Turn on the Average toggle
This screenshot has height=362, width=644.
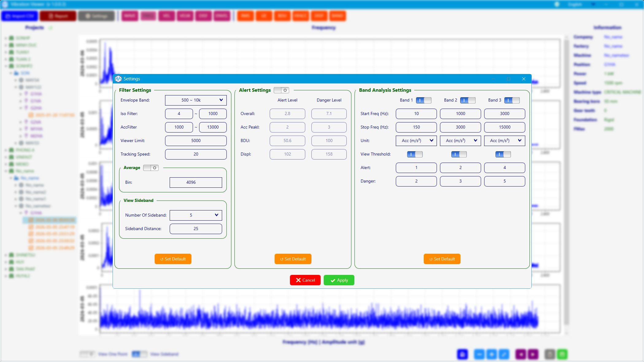pyautogui.click(x=151, y=168)
